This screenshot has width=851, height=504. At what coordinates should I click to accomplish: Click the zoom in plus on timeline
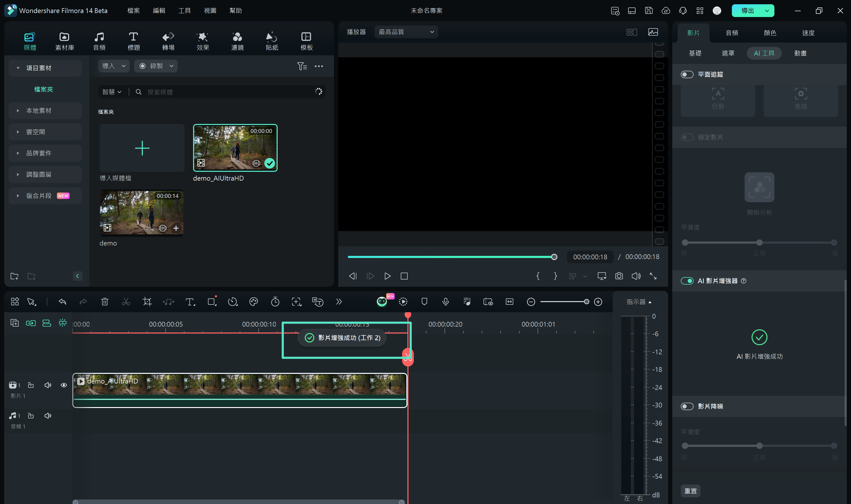(598, 302)
